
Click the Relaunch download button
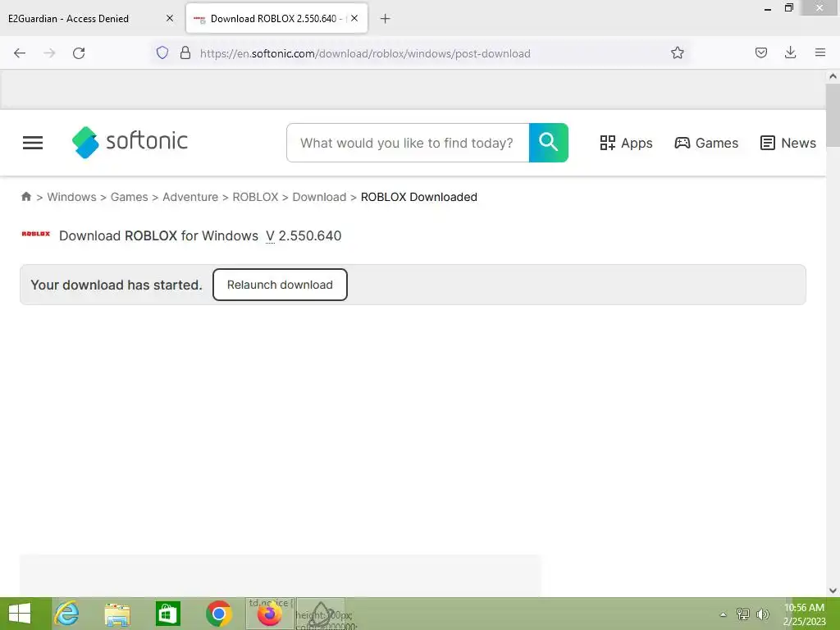pos(280,285)
